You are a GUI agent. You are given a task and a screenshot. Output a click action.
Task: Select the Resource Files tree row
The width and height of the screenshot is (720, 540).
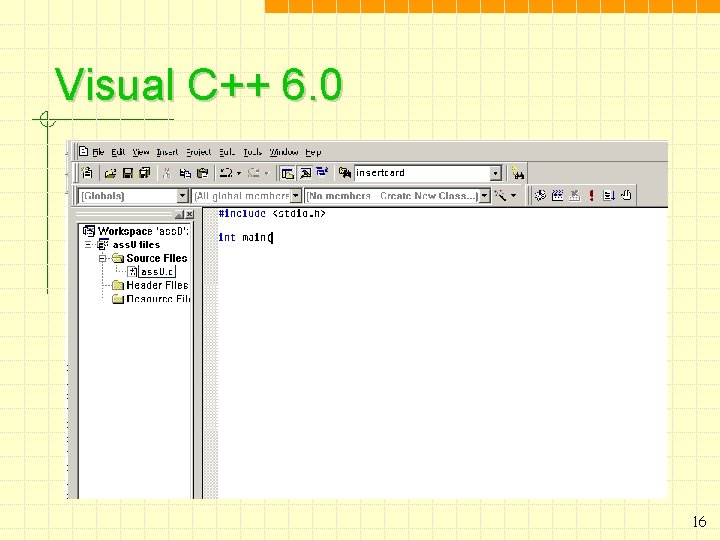[x=158, y=299]
